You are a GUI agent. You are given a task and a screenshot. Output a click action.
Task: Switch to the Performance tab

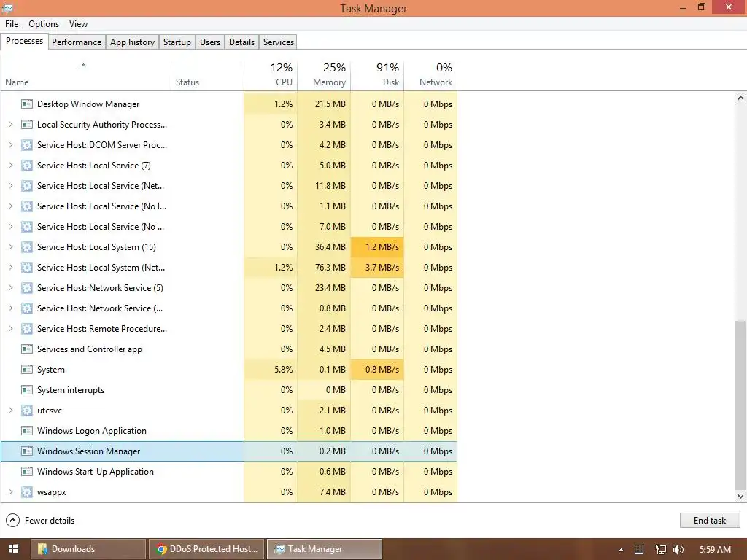(77, 42)
